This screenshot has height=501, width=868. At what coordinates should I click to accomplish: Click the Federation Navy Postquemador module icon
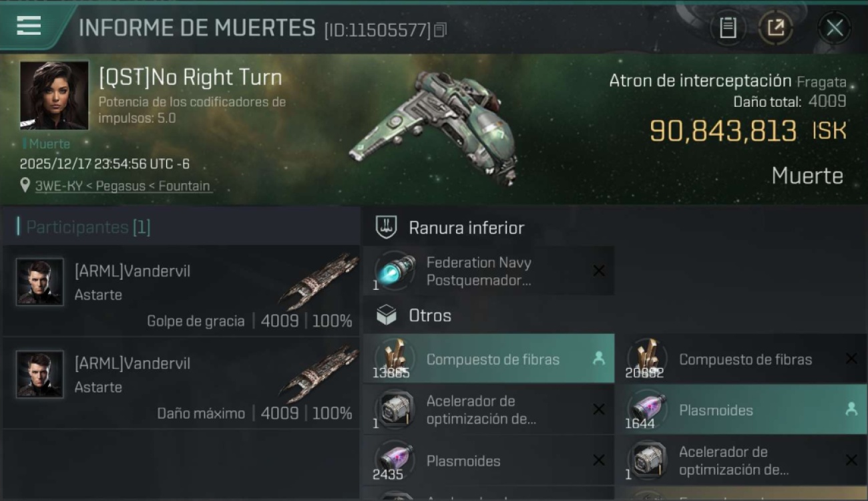coord(395,271)
